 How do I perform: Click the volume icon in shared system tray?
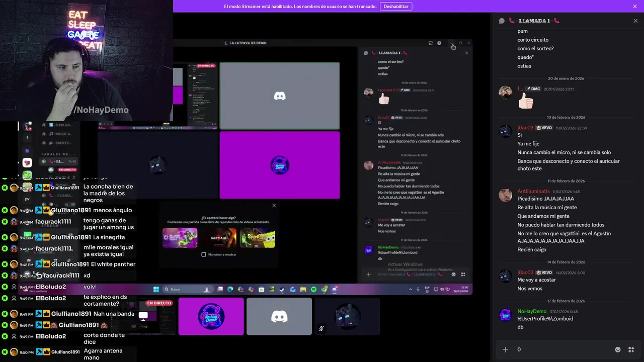click(x=442, y=290)
